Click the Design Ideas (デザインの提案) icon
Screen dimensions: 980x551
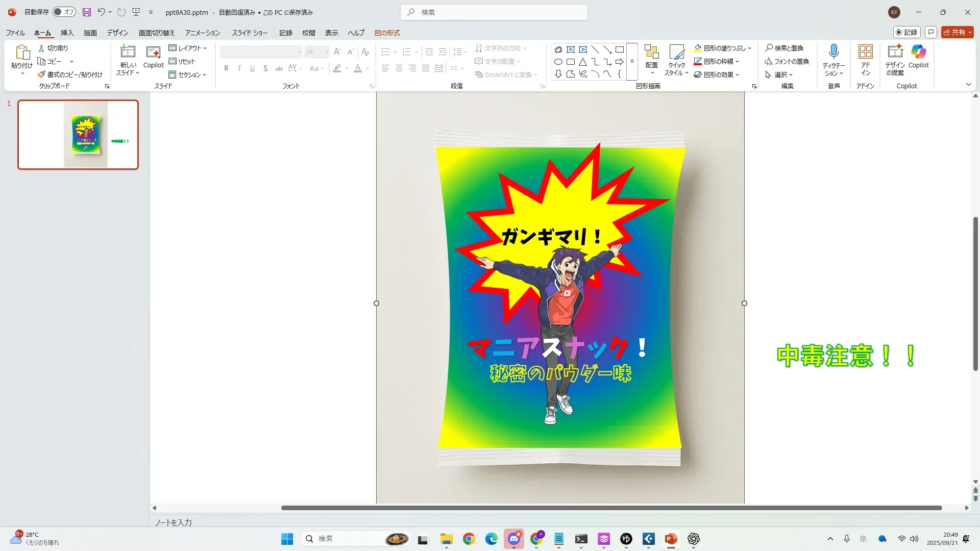[x=895, y=53]
